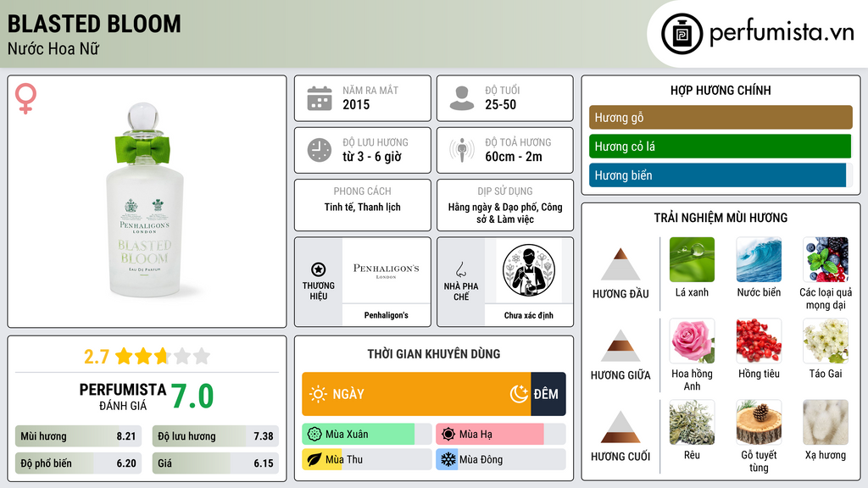Click the Hương cuối pyramid icon
Screen dimensions: 868x488
[620, 427]
